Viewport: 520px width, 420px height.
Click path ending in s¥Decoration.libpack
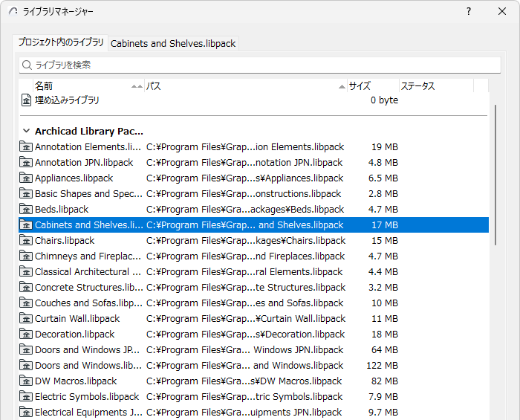click(x=245, y=334)
